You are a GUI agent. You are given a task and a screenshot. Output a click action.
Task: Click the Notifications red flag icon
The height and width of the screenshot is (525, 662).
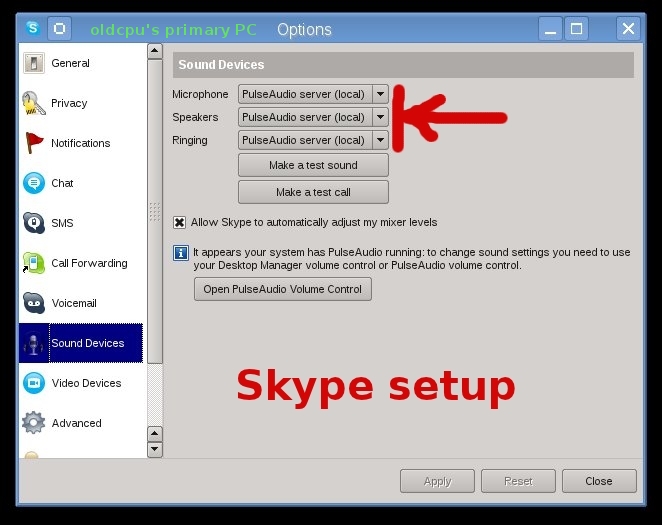coord(34,143)
